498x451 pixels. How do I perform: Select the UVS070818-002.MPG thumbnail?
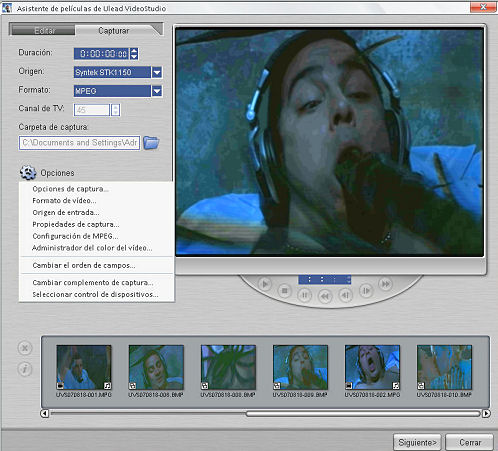[372, 367]
